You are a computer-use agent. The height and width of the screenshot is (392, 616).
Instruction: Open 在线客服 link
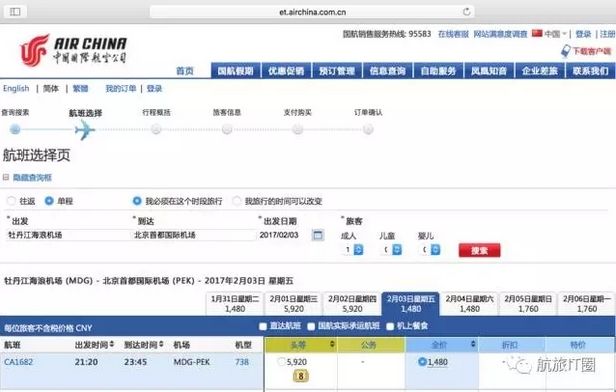coord(453,34)
